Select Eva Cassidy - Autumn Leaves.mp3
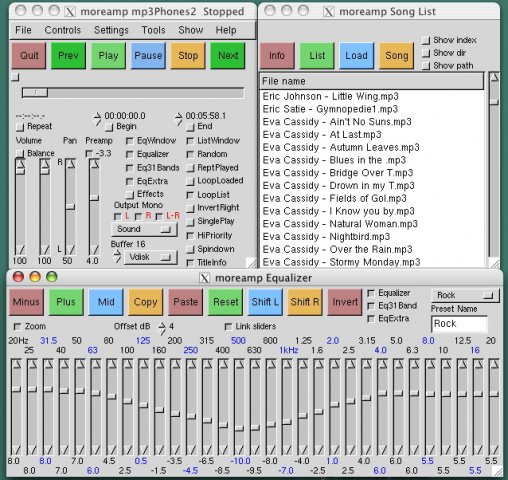The width and height of the screenshot is (508, 480). (372, 147)
